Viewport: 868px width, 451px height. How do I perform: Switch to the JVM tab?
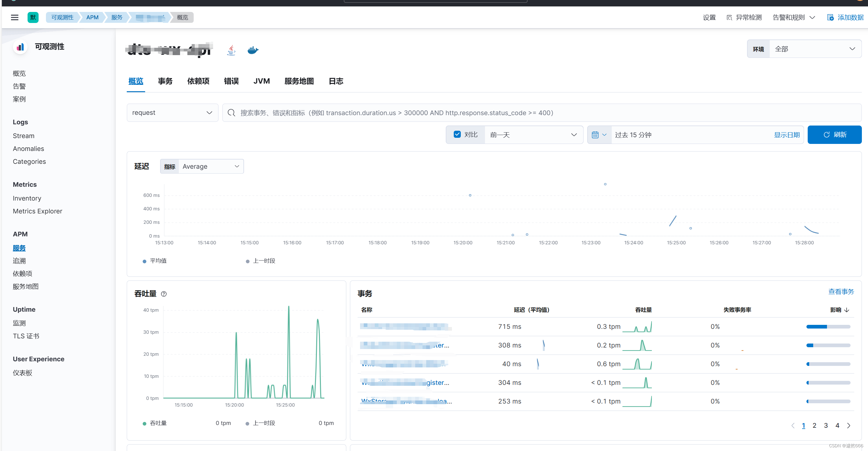[x=261, y=81]
